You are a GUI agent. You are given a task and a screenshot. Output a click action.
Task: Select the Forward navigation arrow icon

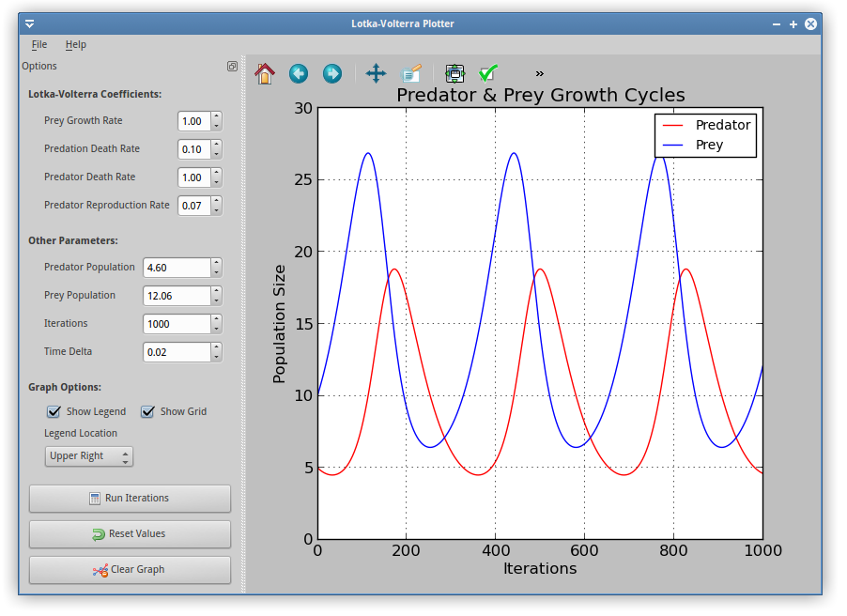click(331, 73)
